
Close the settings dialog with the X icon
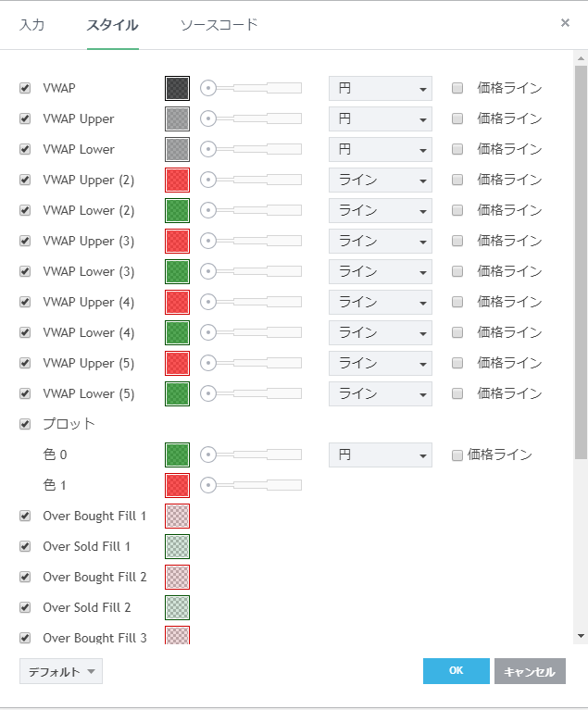tap(565, 23)
